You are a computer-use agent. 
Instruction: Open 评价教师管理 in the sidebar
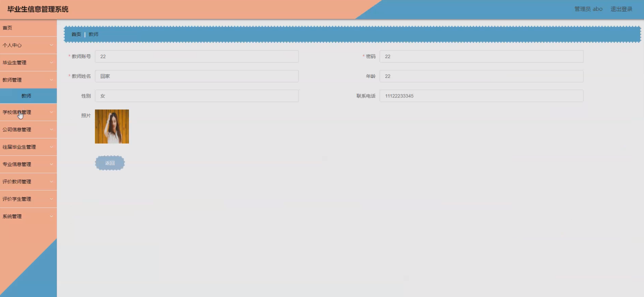click(x=28, y=182)
